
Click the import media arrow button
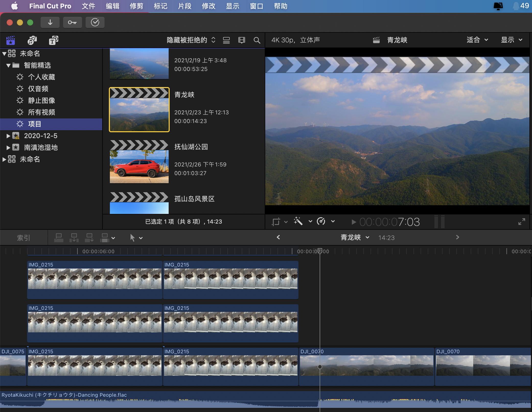tap(50, 22)
